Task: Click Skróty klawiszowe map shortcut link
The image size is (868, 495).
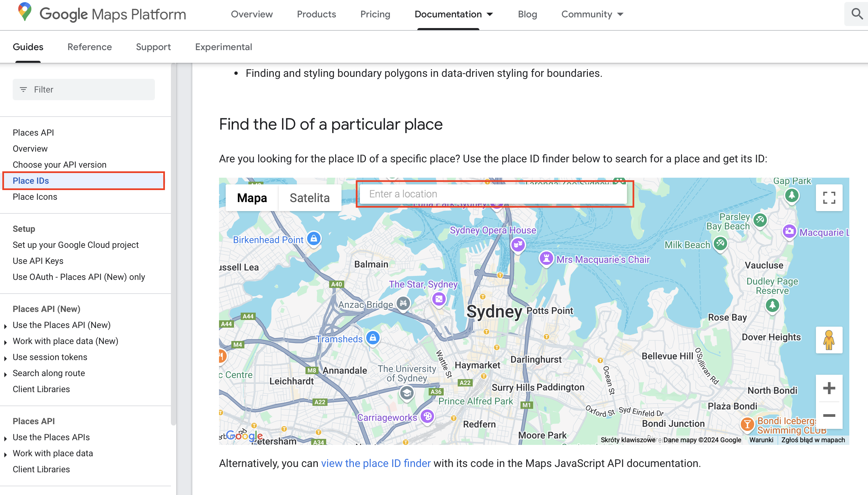Action: [x=628, y=440]
